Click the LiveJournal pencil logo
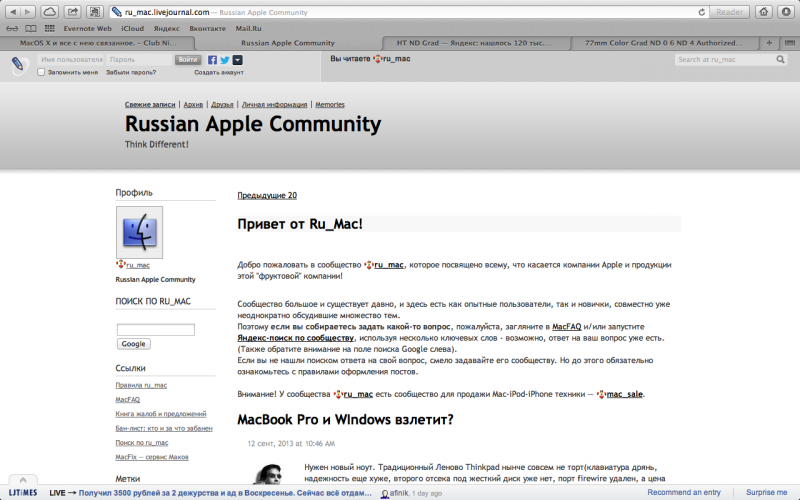This screenshot has width=800, height=500. (x=18, y=65)
